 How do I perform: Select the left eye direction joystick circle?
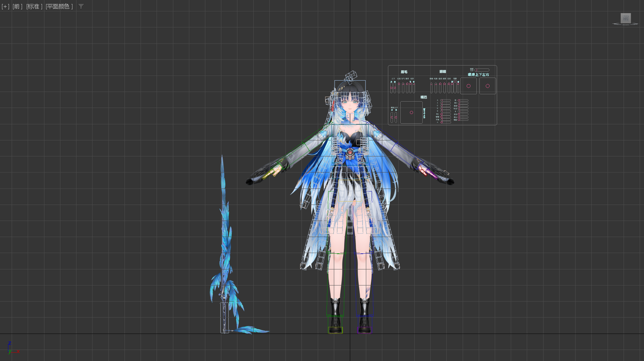coord(468,86)
